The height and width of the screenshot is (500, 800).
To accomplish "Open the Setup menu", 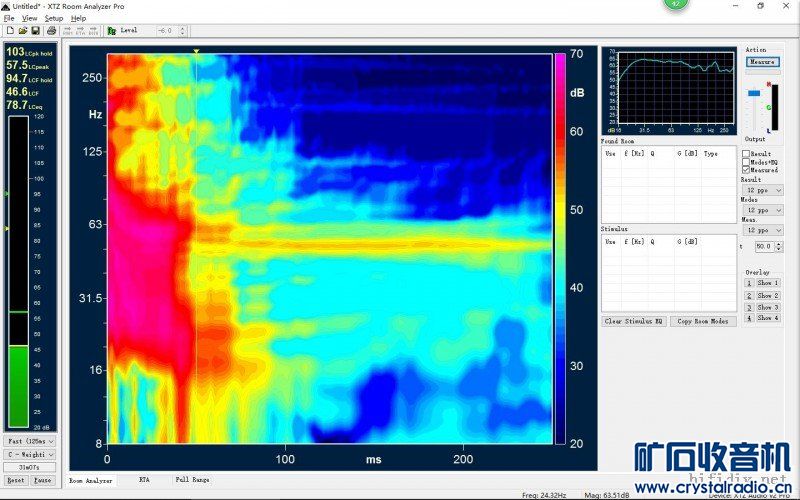I will pyautogui.click(x=53, y=18).
